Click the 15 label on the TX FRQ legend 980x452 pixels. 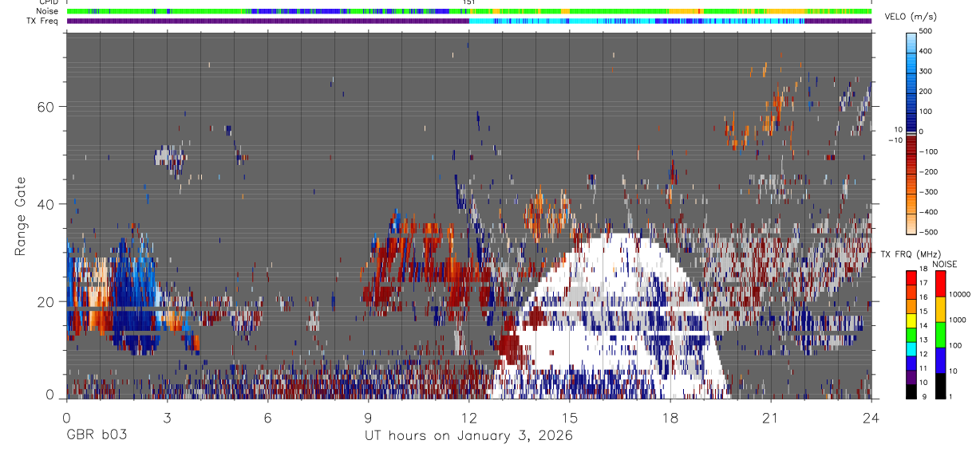click(x=925, y=312)
